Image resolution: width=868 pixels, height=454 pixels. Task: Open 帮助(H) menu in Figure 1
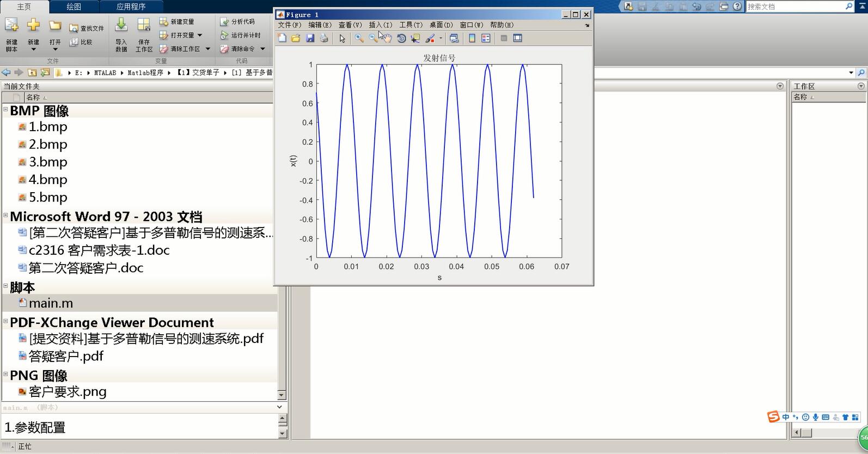(502, 25)
